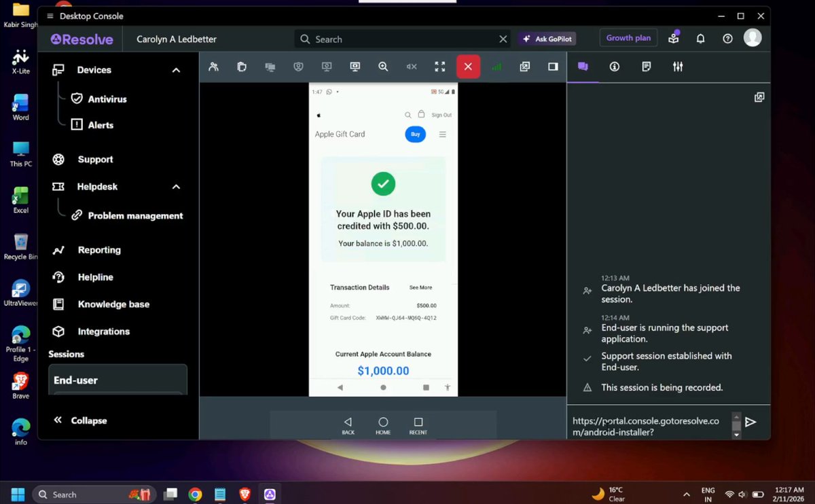Open the Windows Start menu

(x=18, y=494)
